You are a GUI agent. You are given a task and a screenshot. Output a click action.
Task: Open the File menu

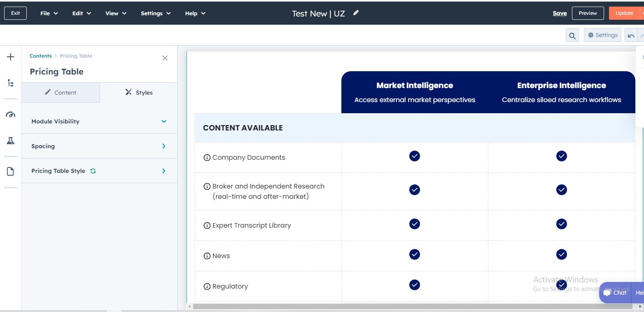49,13
